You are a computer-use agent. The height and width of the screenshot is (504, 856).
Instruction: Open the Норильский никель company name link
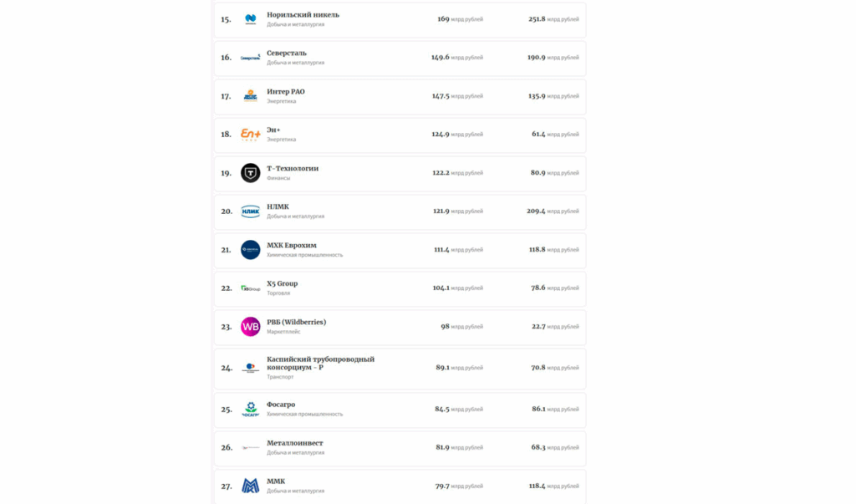point(303,15)
